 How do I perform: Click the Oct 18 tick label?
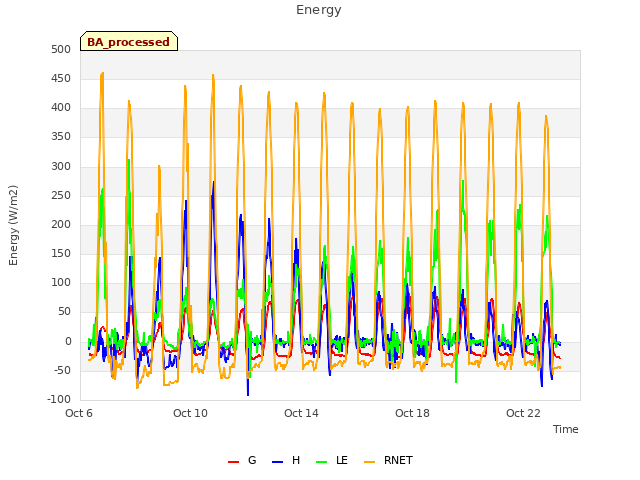click(x=412, y=413)
